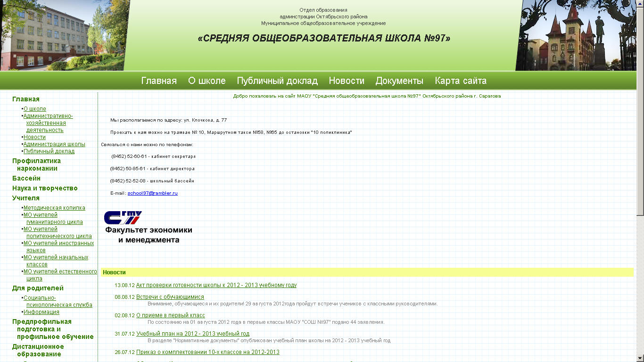The height and width of the screenshot is (362, 644).
Task: Click the page scrollbar up arrow
Action: click(x=640, y=4)
